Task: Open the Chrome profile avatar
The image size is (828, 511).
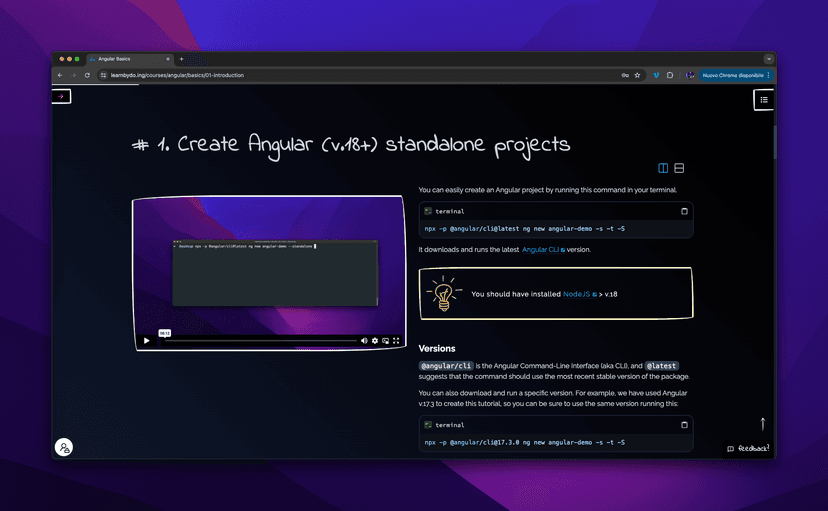Action: [x=690, y=75]
